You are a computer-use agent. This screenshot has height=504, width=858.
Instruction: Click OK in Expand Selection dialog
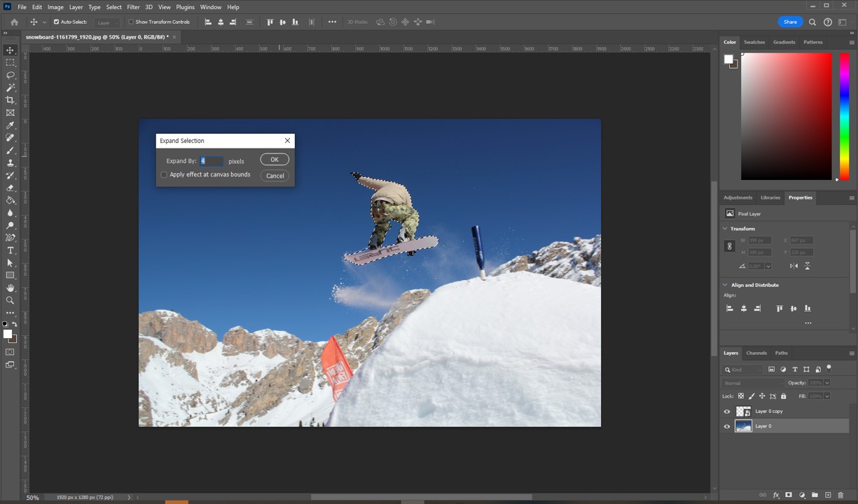(x=275, y=160)
